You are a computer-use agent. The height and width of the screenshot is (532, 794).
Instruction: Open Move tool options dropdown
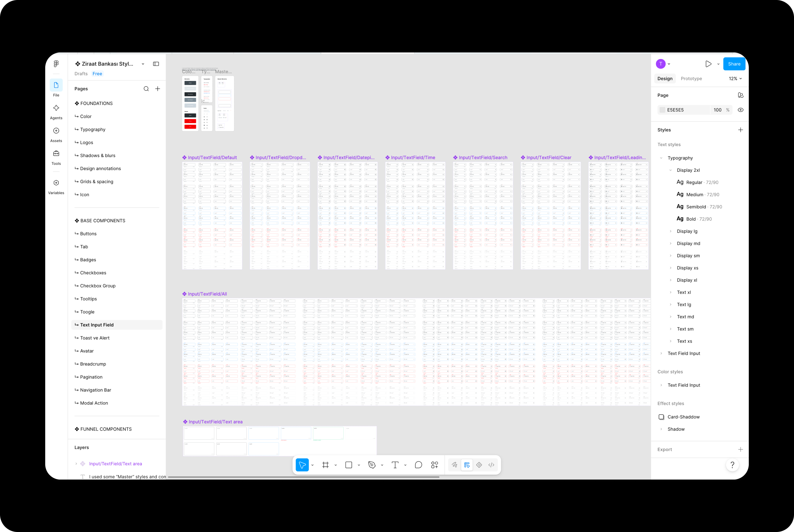[x=313, y=465]
